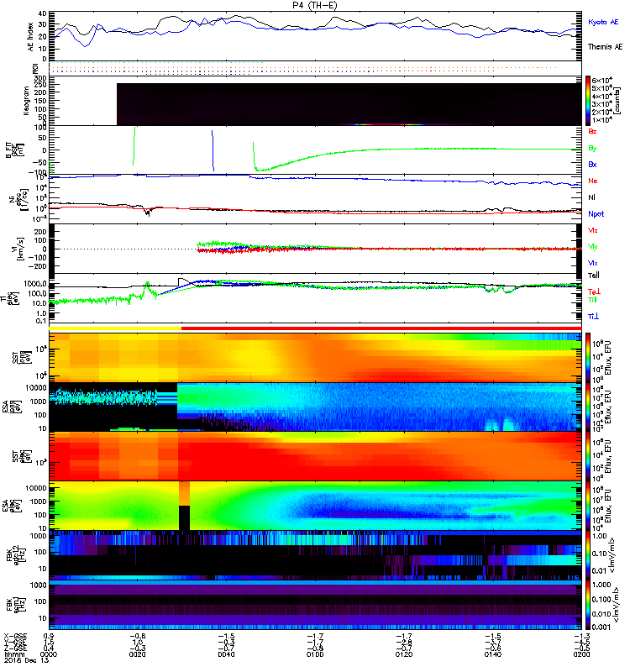Click the Vi [km/s] axis label

[x=18, y=249]
